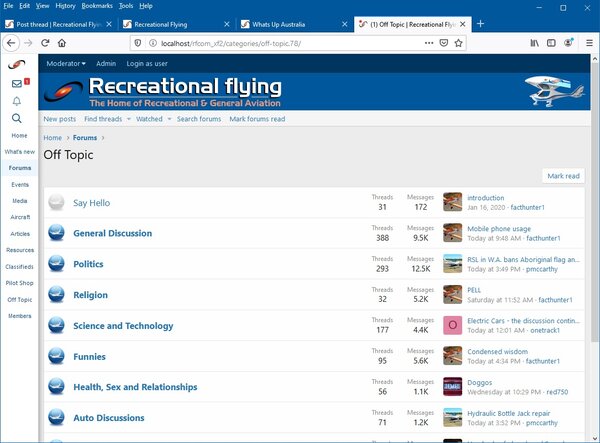This screenshot has height=443, width=600.
Task: Click the search magnifier in left sidebar
Action: point(18,119)
